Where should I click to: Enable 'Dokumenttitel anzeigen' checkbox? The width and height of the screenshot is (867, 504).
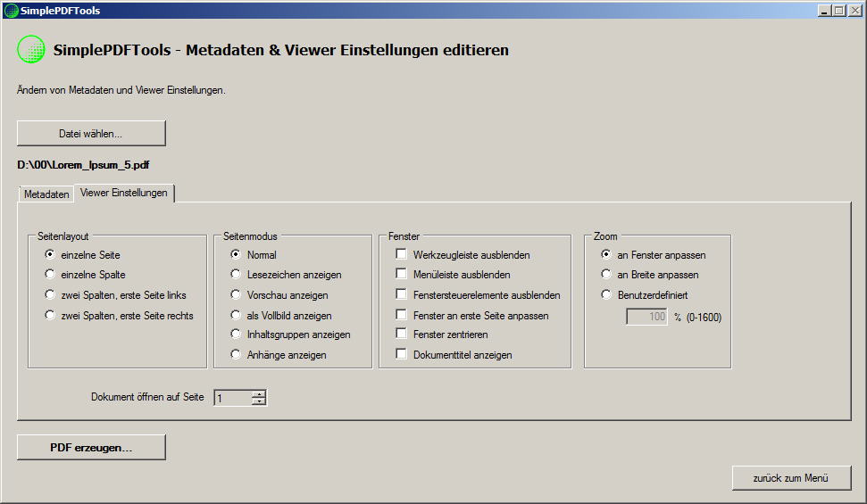(402, 353)
